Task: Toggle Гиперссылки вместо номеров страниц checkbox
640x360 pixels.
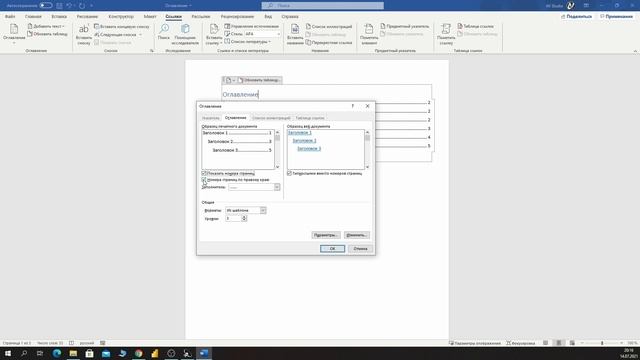Action: click(x=289, y=173)
